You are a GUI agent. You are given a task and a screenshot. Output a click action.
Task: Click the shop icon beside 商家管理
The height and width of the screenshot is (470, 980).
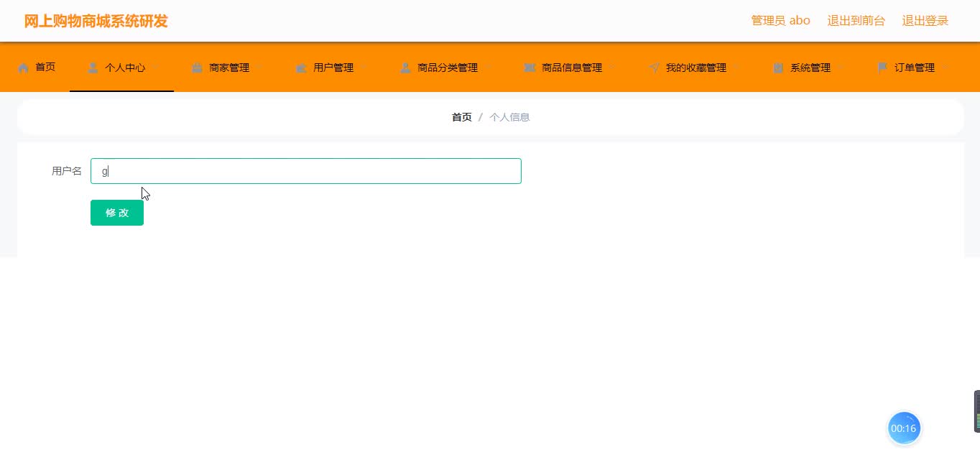197,68
